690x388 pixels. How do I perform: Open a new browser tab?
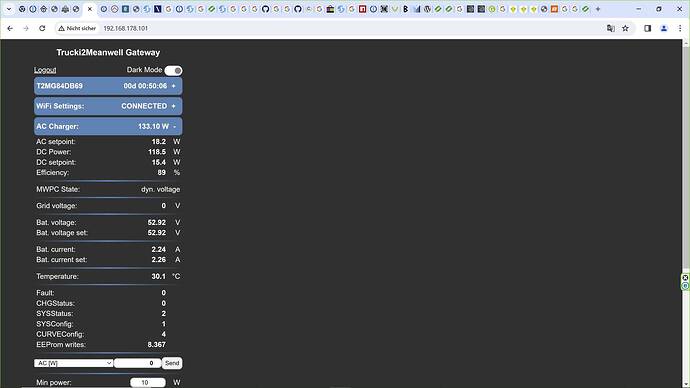coord(598,9)
